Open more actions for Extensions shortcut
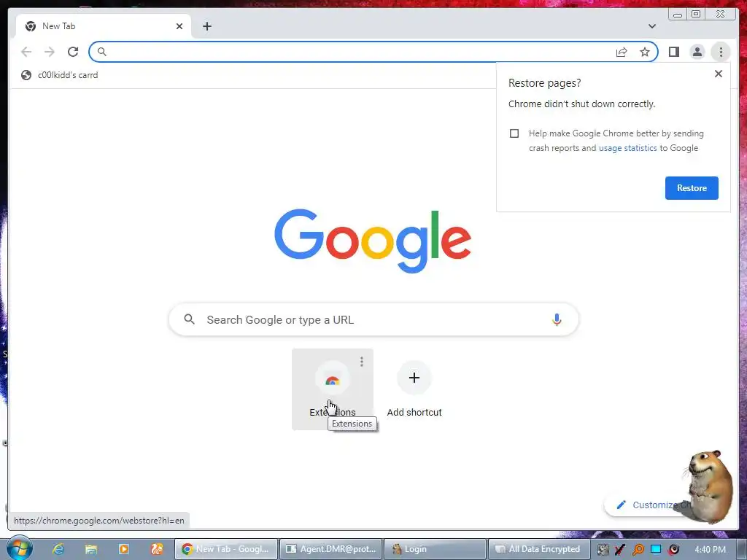747x560 pixels. [x=362, y=362]
